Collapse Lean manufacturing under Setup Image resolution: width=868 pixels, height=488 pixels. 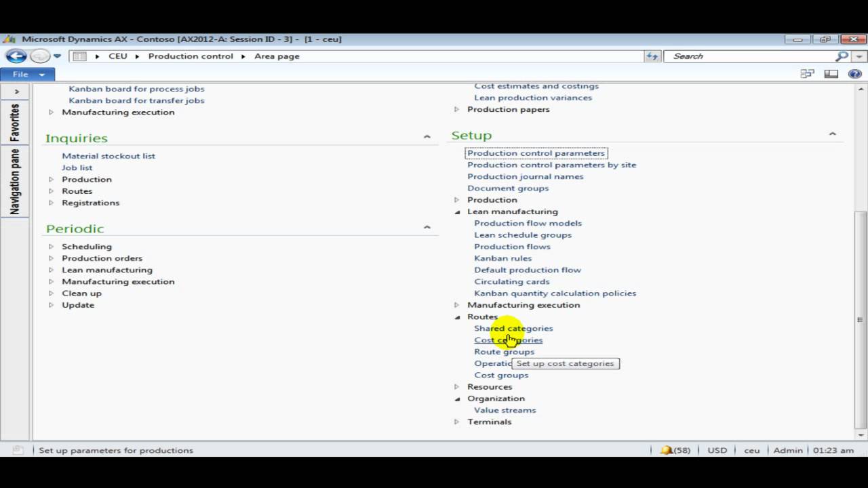pyautogui.click(x=456, y=211)
